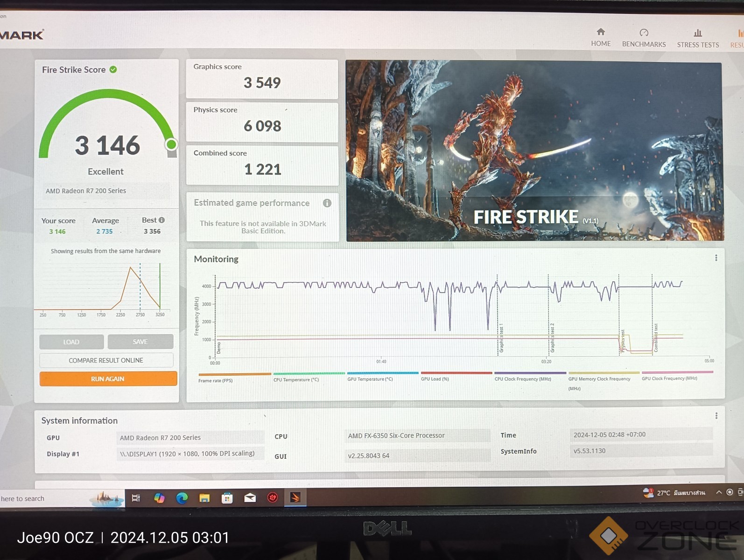Viewport: 744px width, 560px height.
Task: Click the Display #1 value field
Action: (190, 454)
